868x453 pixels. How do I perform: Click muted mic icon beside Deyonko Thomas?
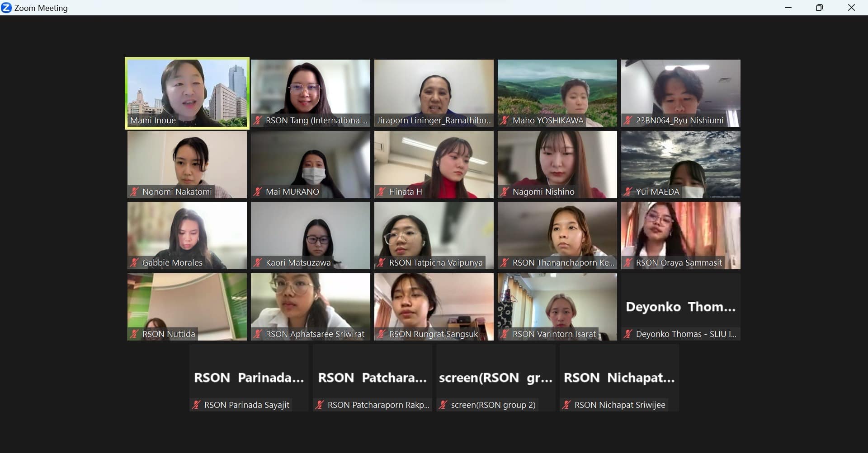click(628, 334)
